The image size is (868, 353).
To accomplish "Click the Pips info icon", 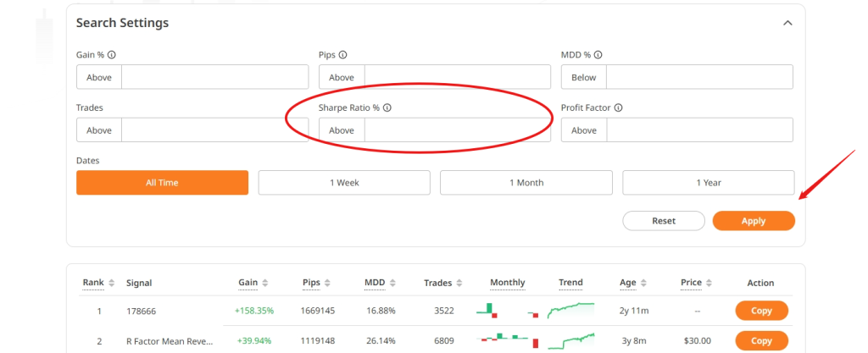I will click(x=343, y=55).
